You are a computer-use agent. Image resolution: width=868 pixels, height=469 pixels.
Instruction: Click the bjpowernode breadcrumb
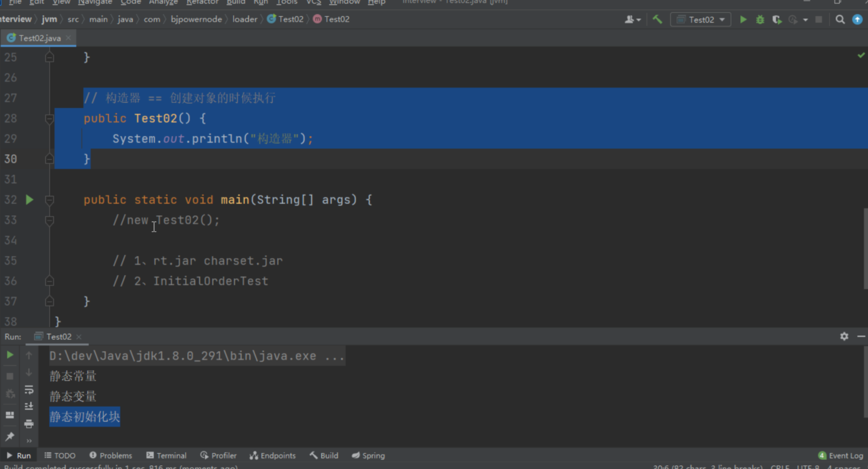[196, 19]
